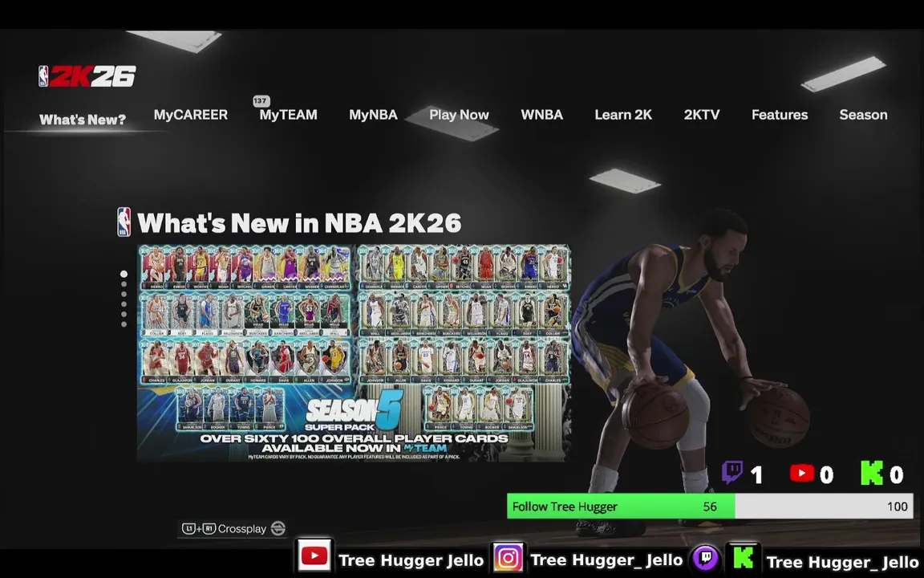Image resolution: width=924 pixels, height=578 pixels.
Task: Click the NBA 2K26 logo
Action: point(87,76)
